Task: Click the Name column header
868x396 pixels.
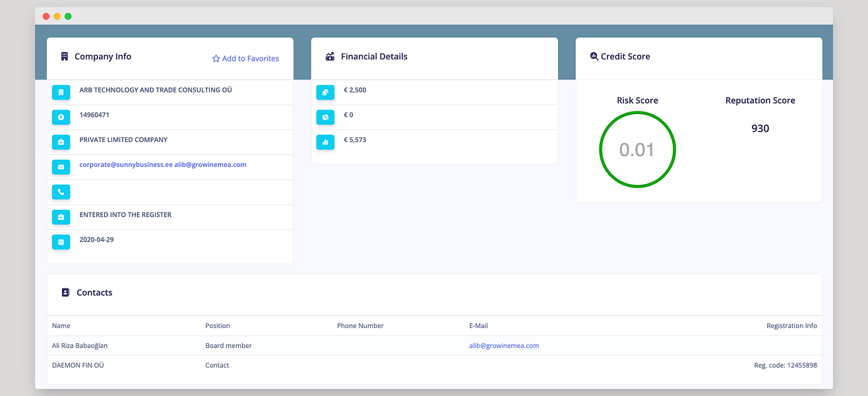Action: click(61, 325)
